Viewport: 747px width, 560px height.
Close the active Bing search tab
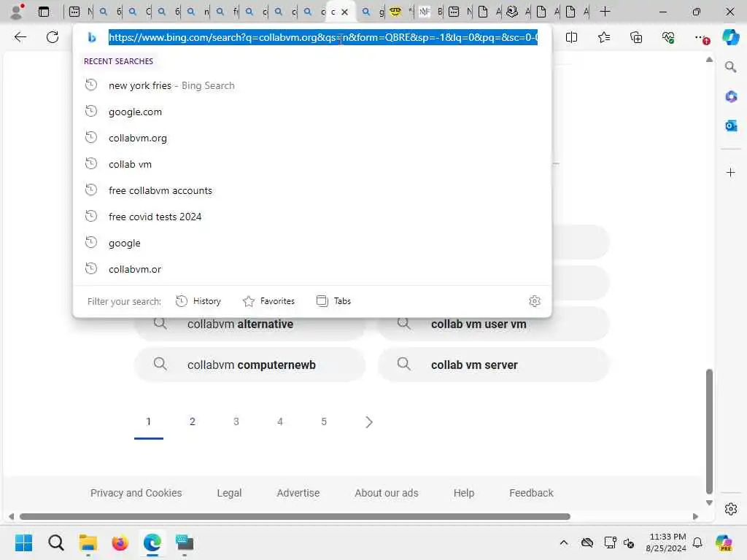[x=344, y=12]
